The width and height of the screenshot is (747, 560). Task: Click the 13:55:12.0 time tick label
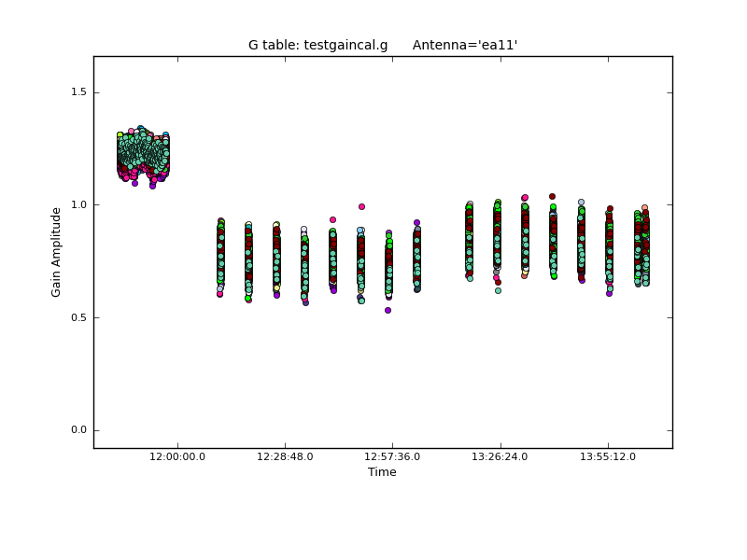point(608,456)
